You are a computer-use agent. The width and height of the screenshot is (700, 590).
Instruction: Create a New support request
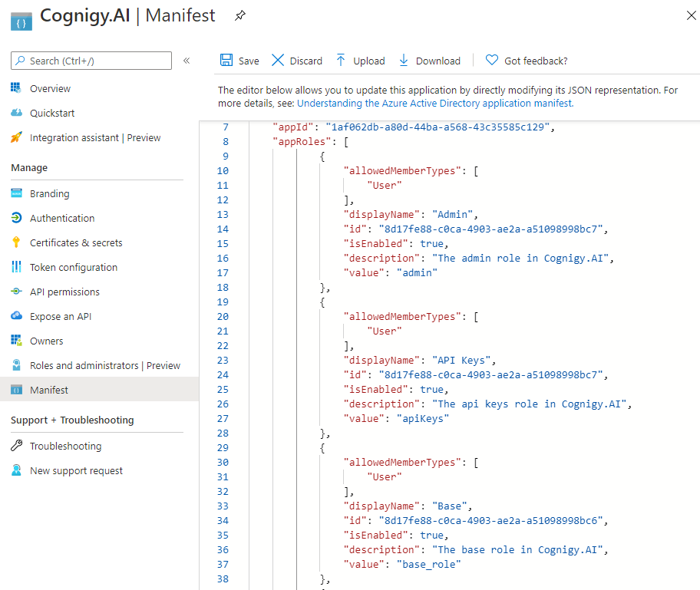pos(76,470)
